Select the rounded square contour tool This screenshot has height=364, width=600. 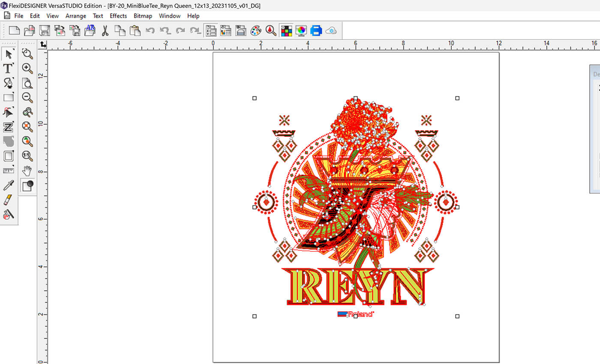click(9, 156)
